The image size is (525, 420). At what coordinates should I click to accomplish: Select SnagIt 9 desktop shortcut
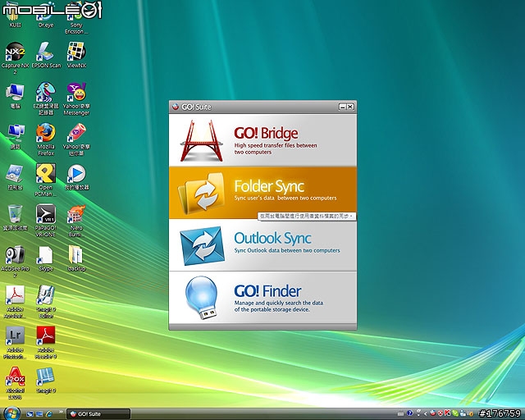point(46,380)
